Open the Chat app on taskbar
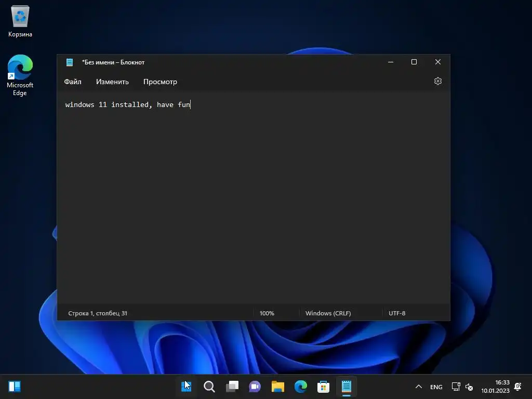 [x=255, y=387]
